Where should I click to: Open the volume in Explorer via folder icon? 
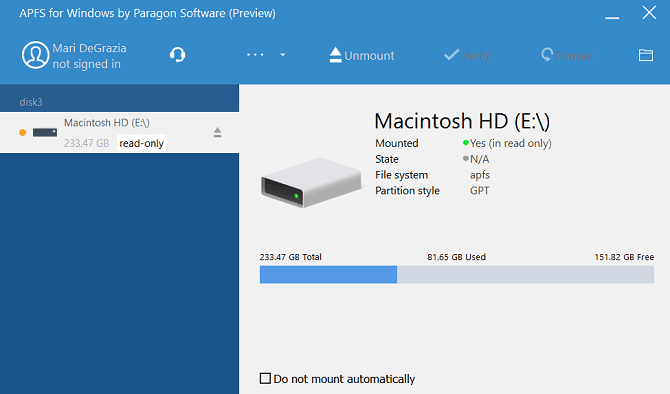(646, 55)
